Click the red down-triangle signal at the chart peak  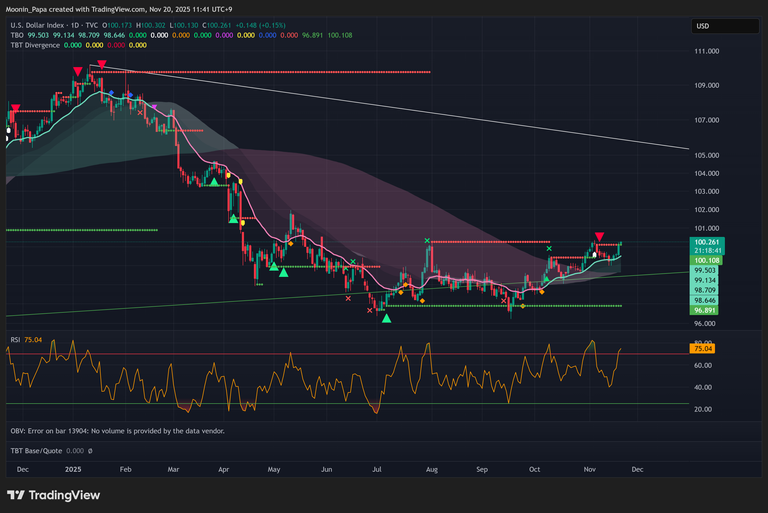pos(101,65)
